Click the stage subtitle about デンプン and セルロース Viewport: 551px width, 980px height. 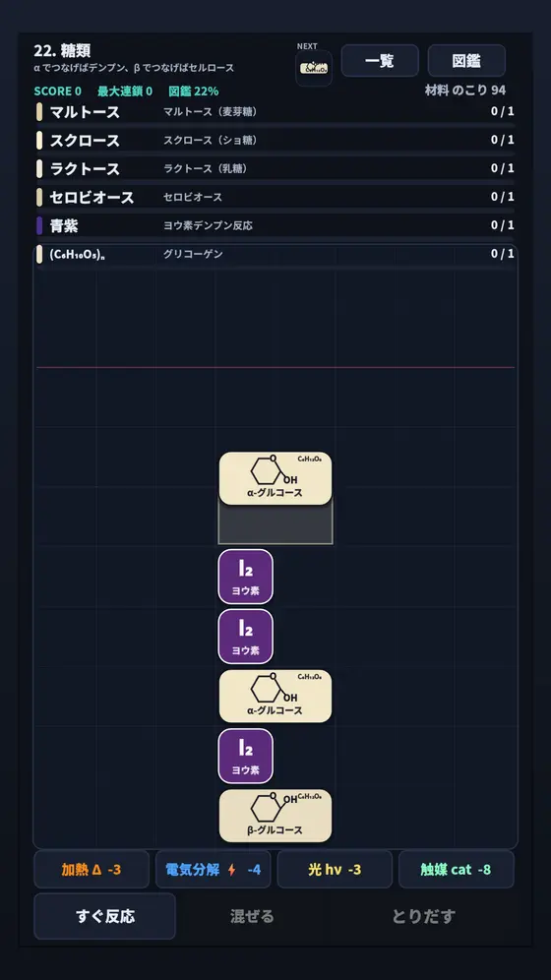[x=135, y=68]
